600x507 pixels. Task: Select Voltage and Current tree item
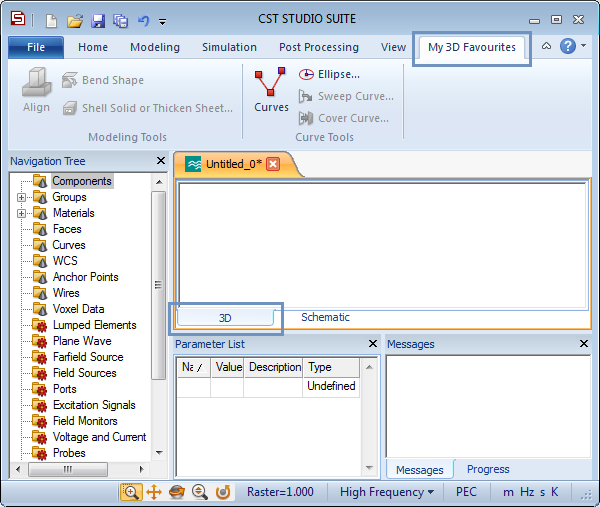coord(99,437)
